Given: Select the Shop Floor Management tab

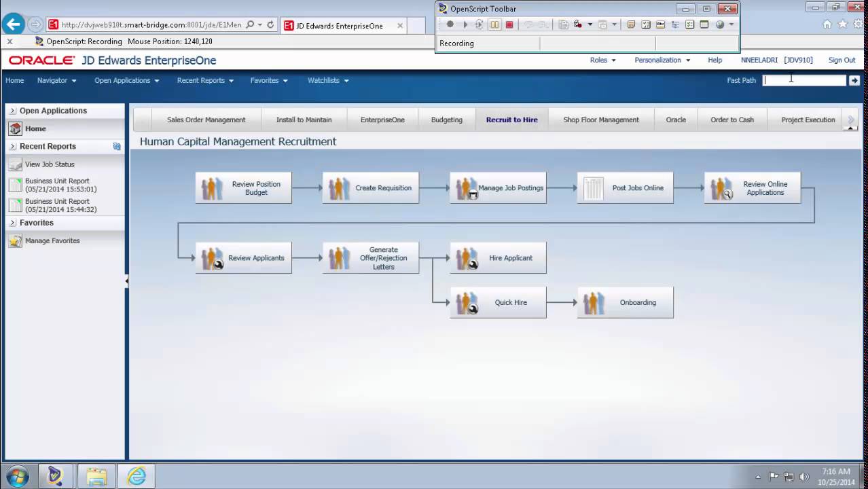Looking at the screenshot, I should [601, 120].
